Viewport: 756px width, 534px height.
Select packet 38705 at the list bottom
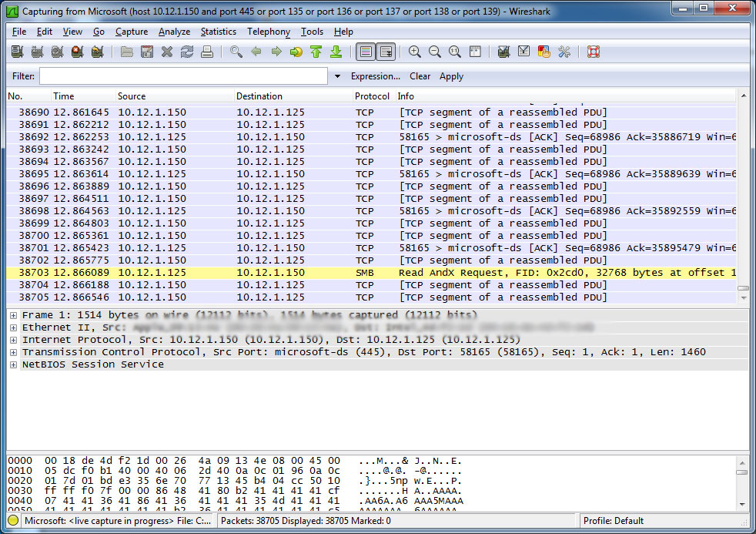click(x=371, y=297)
